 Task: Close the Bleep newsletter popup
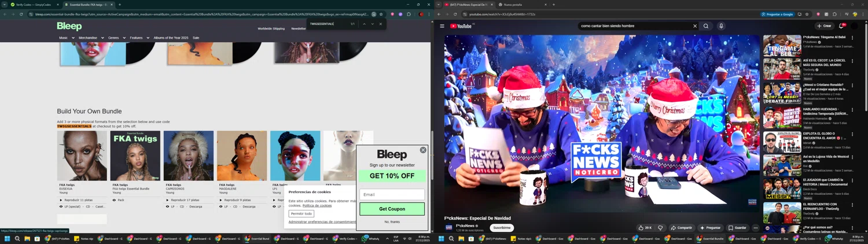click(x=423, y=150)
